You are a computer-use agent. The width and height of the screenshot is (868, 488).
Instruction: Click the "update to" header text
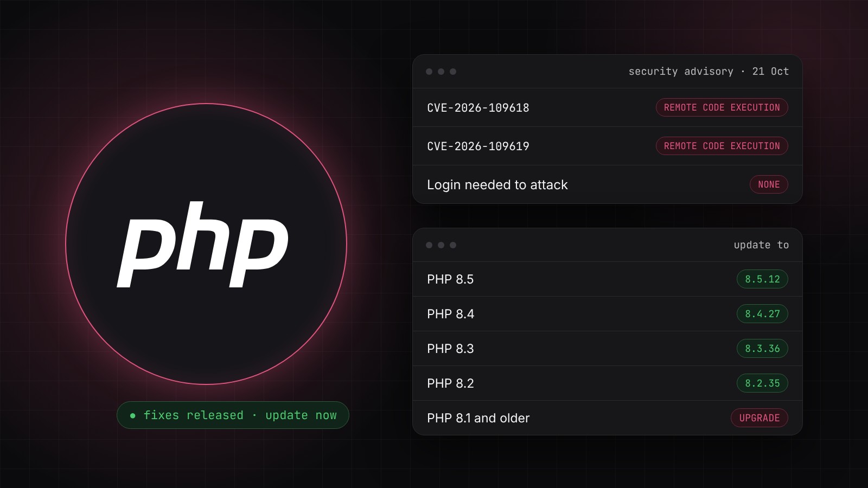coord(761,245)
